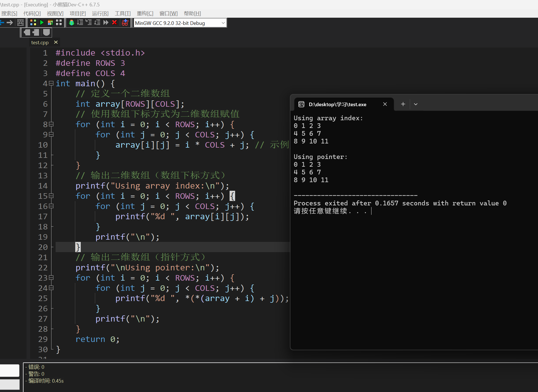Collapse the for loop fold at line 8
The width and height of the screenshot is (538, 392).
(51, 124)
